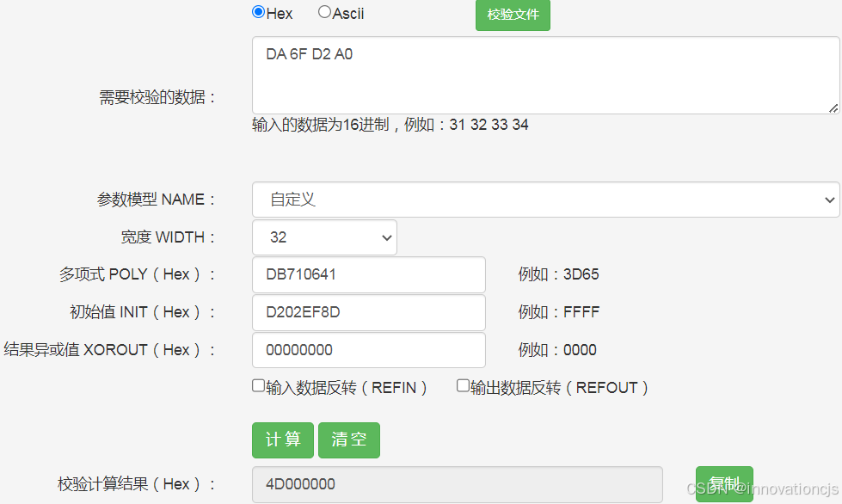Open the 宽度 WIDTH dropdown showing 32

[x=324, y=237]
